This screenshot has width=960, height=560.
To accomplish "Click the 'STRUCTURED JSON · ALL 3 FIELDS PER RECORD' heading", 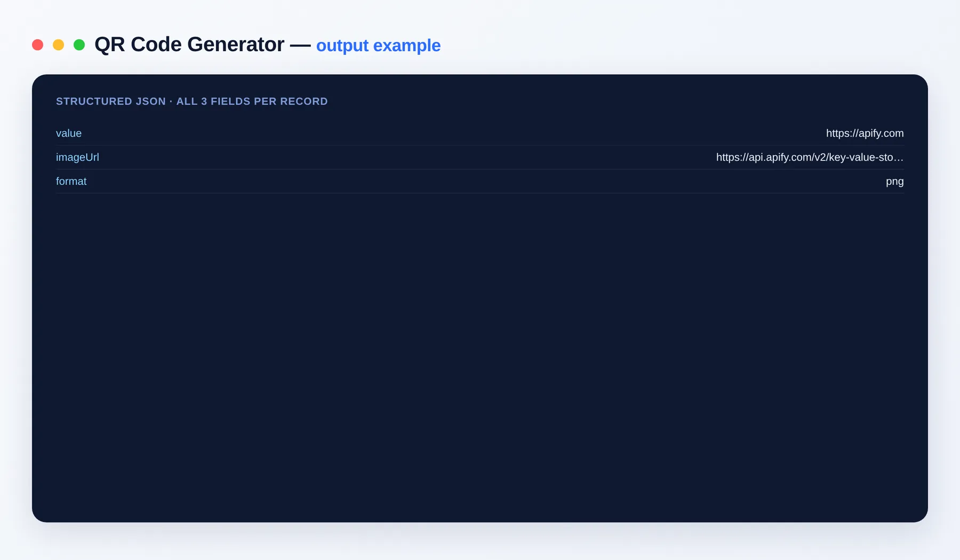I will pyautogui.click(x=192, y=101).
